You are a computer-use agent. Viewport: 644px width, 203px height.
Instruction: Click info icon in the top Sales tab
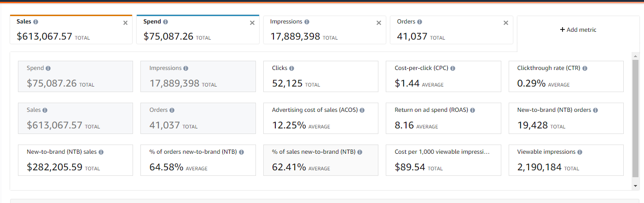[36, 22]
